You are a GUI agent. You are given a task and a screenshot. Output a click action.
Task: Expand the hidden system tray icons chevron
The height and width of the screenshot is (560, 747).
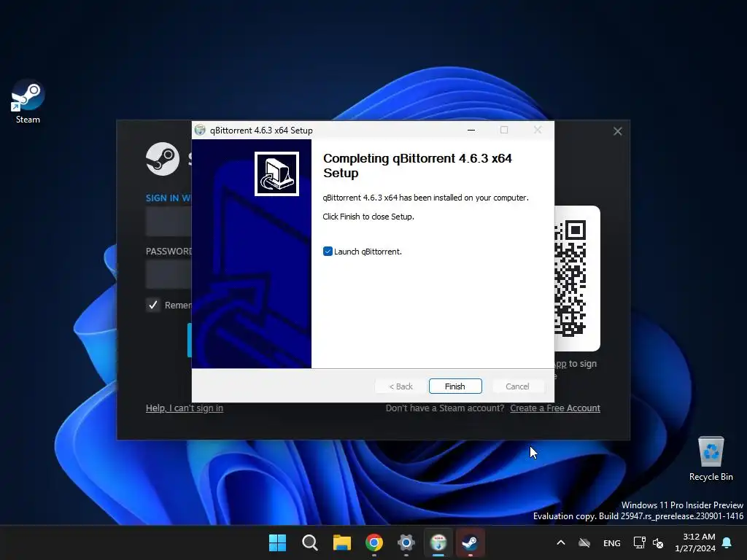pos(561,542)
